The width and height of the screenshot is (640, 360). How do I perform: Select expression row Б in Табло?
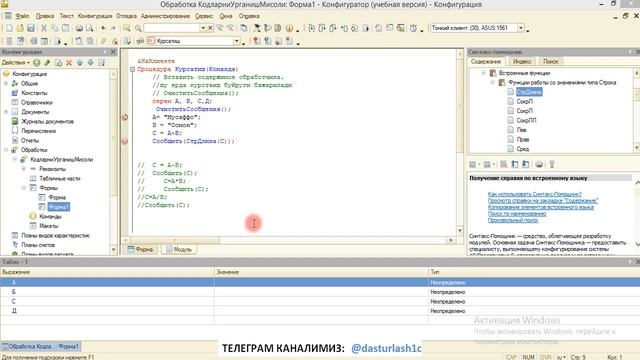(x=320, y=292)
